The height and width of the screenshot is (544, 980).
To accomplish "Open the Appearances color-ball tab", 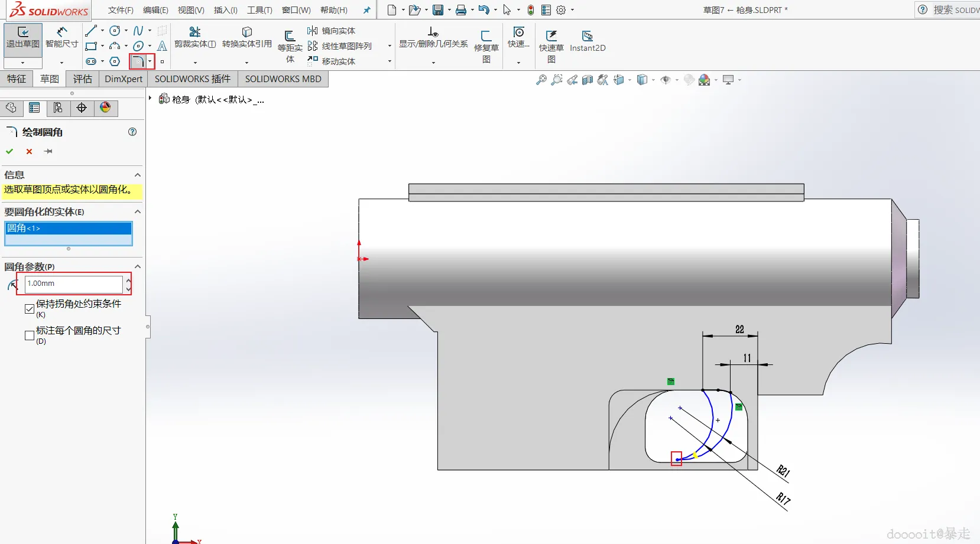I will coord(105,108).
